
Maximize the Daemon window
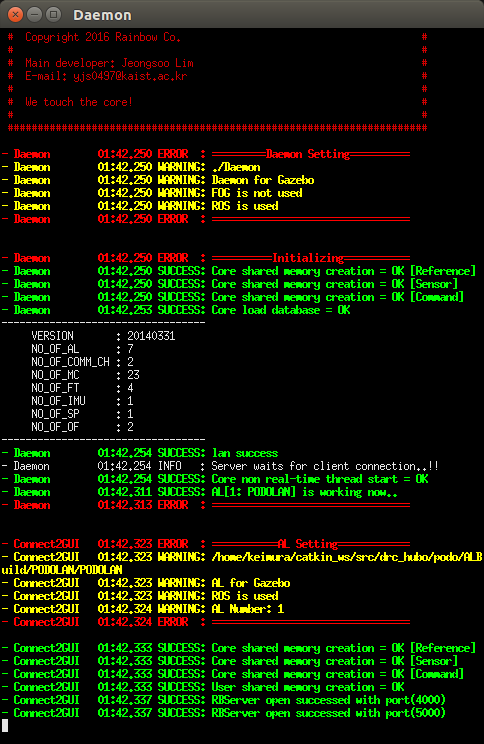pos(54,15)
